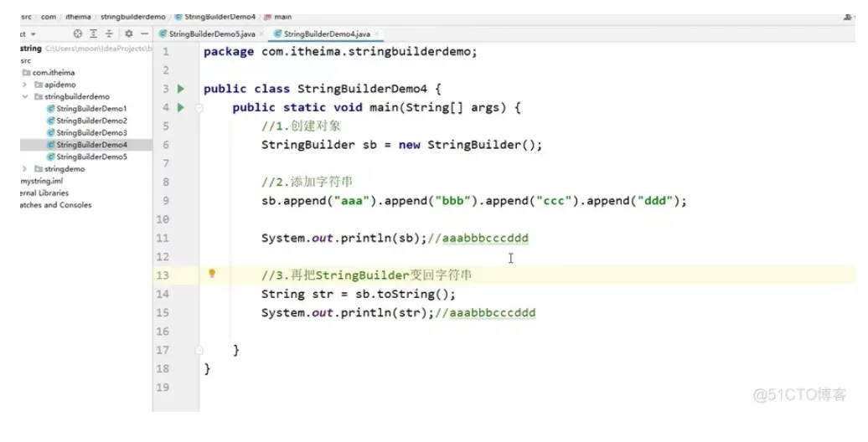Screen dimensions: 868x442
Task: Switch to StringBuilderDemo5.java tab
Action: pyautogui.click(x=211, y=33)
